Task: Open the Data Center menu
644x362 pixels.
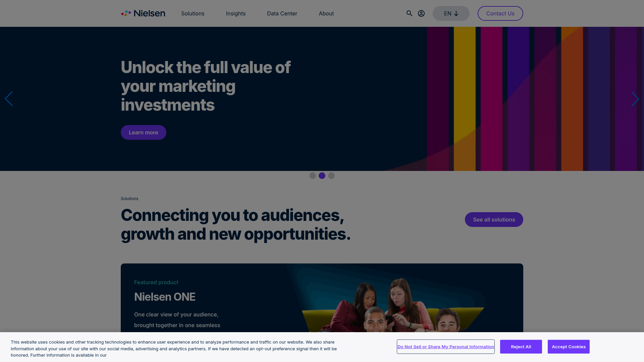Action: [282, 13]
